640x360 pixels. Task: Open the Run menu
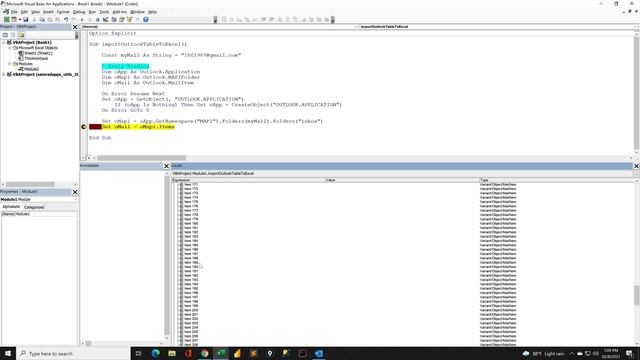pyautogui.click(x=92, y=12)
